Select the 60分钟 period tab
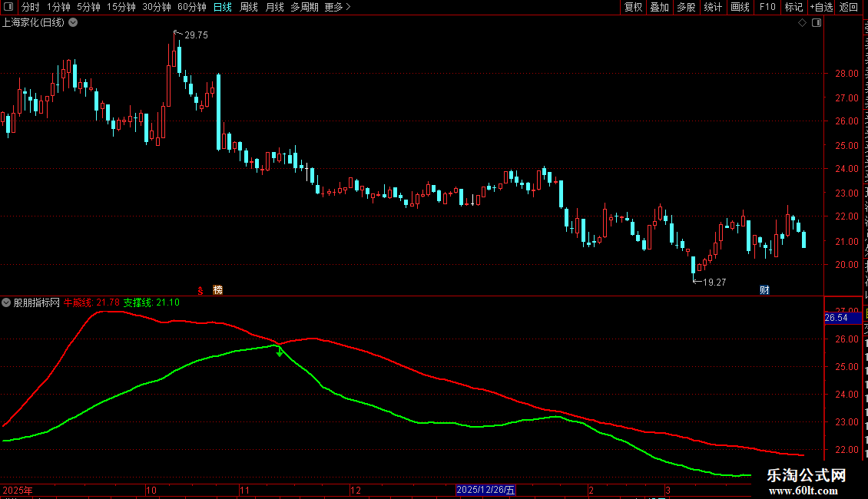868x499 pixels. coord(191,7)
